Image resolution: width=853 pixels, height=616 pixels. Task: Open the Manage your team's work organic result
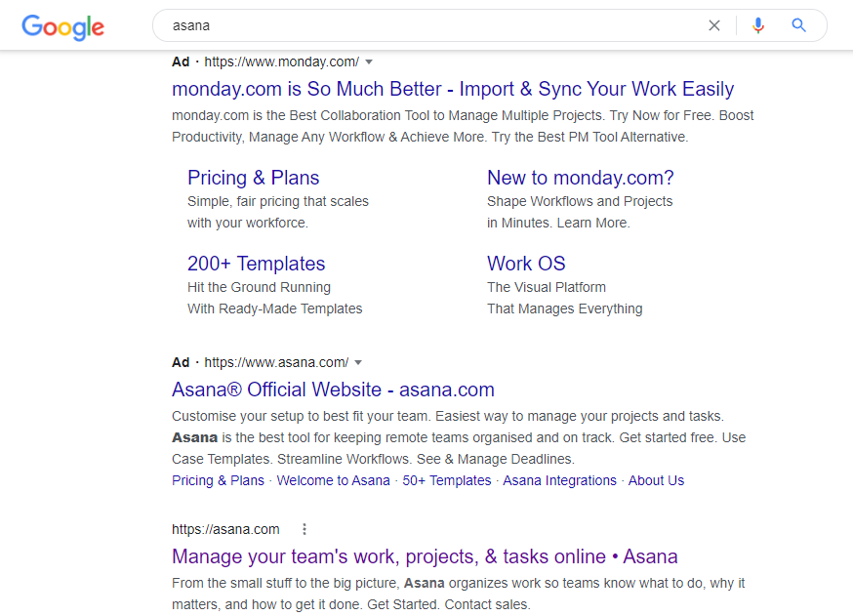click(425, 556)
